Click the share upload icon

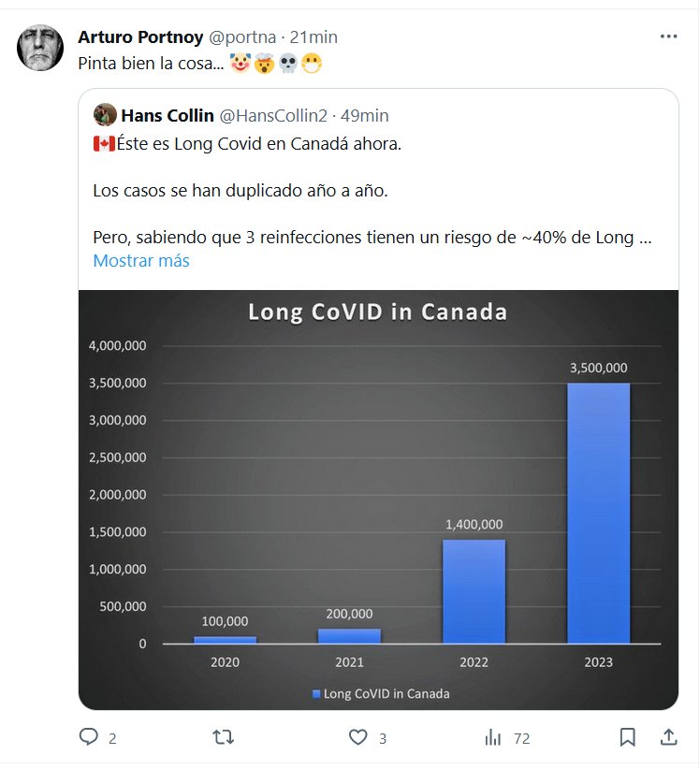click(668, 737)
